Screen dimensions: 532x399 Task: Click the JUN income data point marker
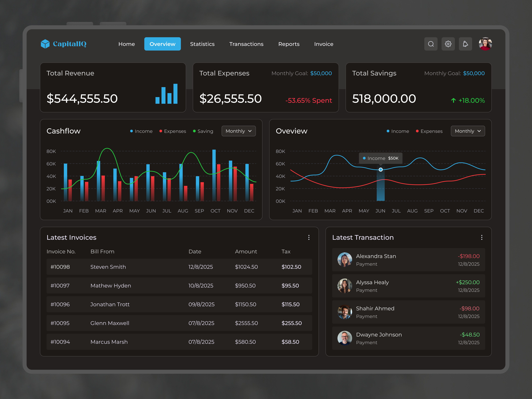point(381,170)
